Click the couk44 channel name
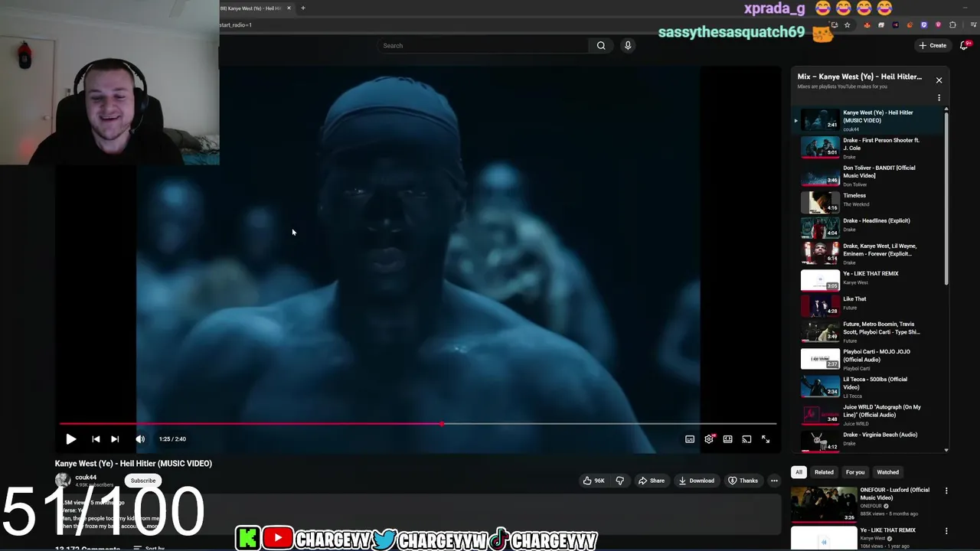This screenshot has width=980, height=551. tap(86, 478)
